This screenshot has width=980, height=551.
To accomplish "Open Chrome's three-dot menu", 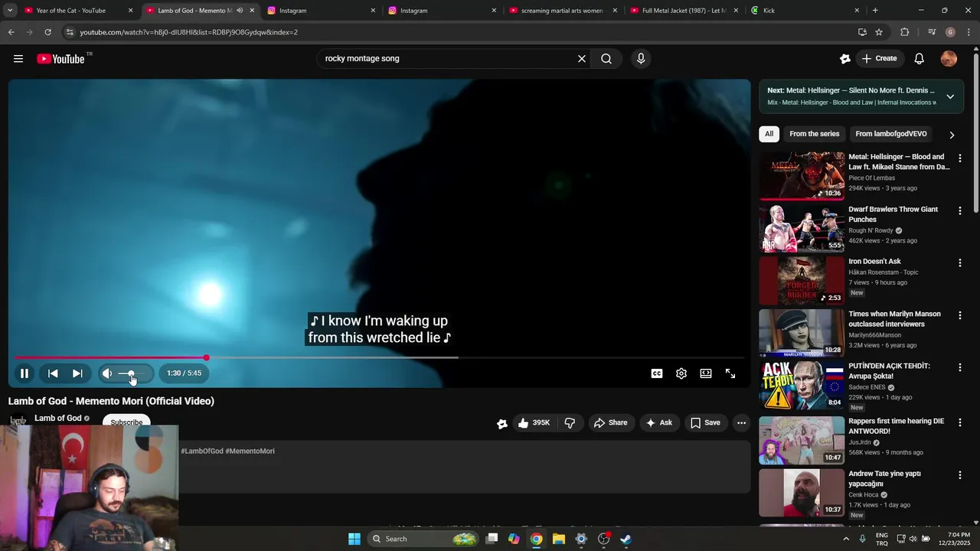I will click(x=969, y=32).
